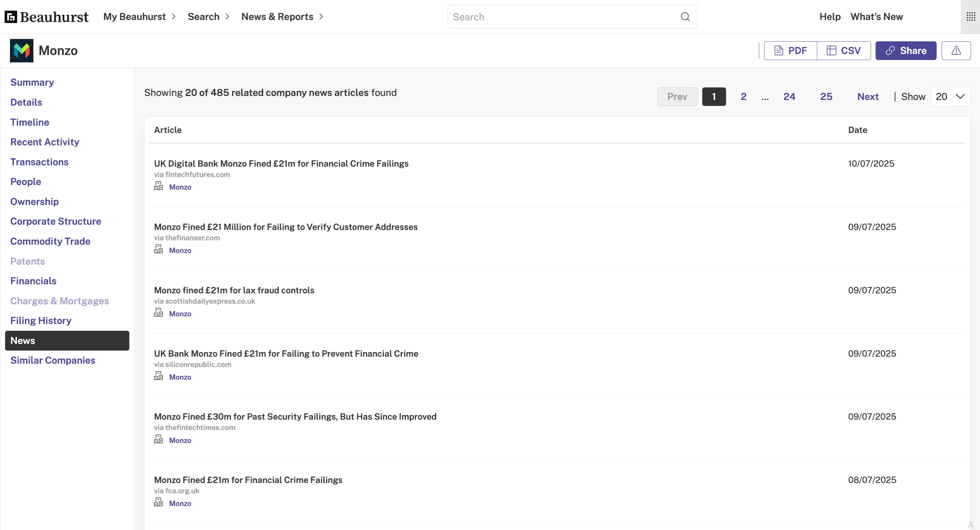This screenshot has height=530, width=980.
Task: Click into the top search field
Action: point(563,17)
